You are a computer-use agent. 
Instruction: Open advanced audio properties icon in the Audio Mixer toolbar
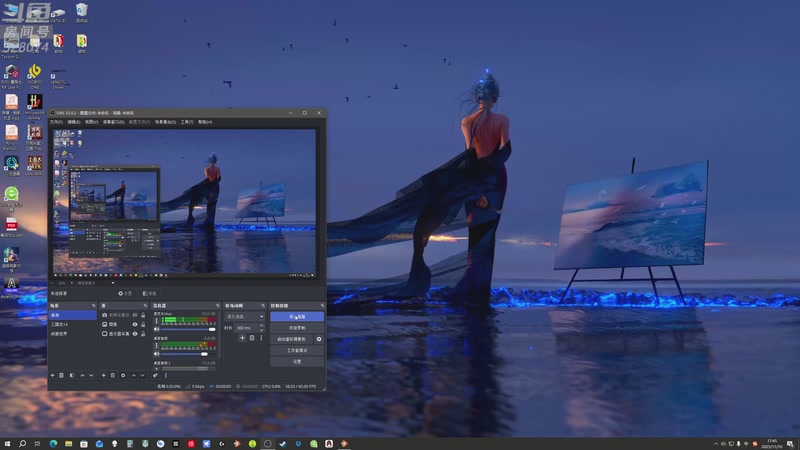155,376
